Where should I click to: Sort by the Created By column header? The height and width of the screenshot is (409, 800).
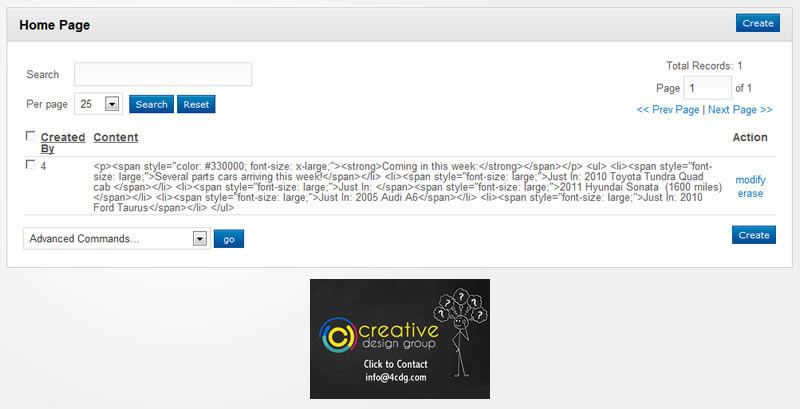tap(60, 143)
